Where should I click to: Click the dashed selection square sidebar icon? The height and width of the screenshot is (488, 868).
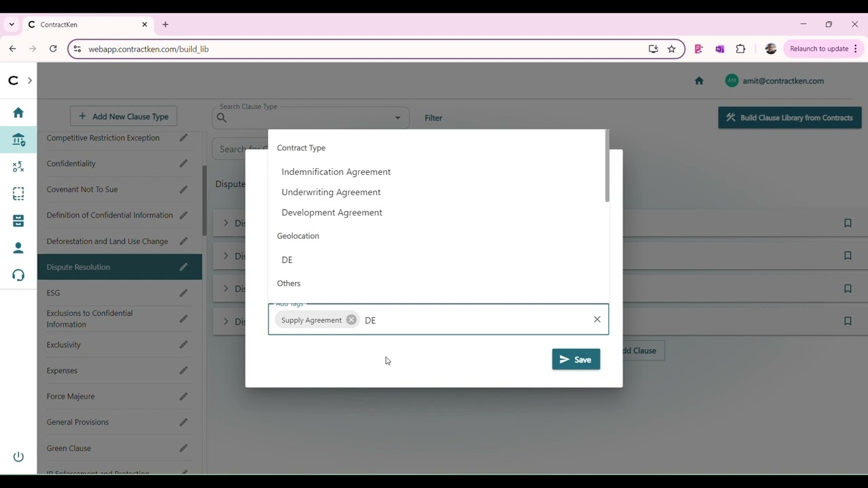(18, 194)
